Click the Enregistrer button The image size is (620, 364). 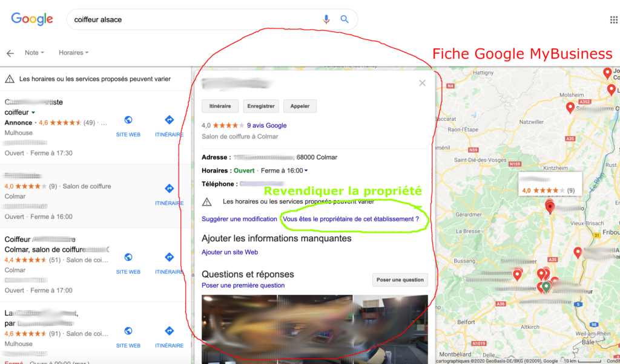pyautogui.click(x=261, y=106)
